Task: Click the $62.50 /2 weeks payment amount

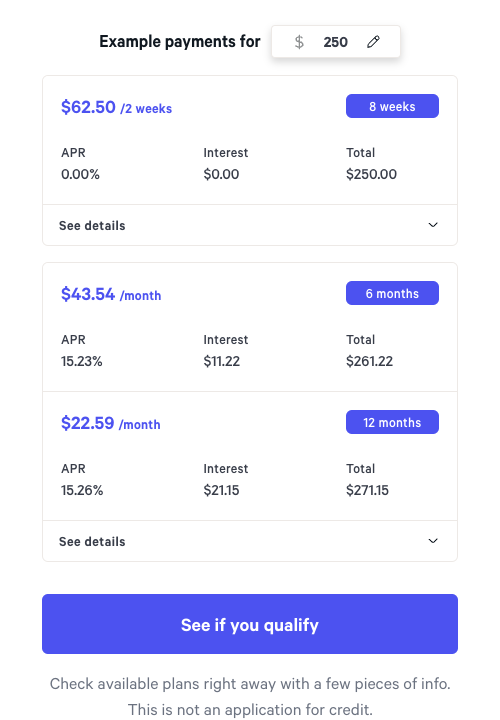Action: point(117,107)
